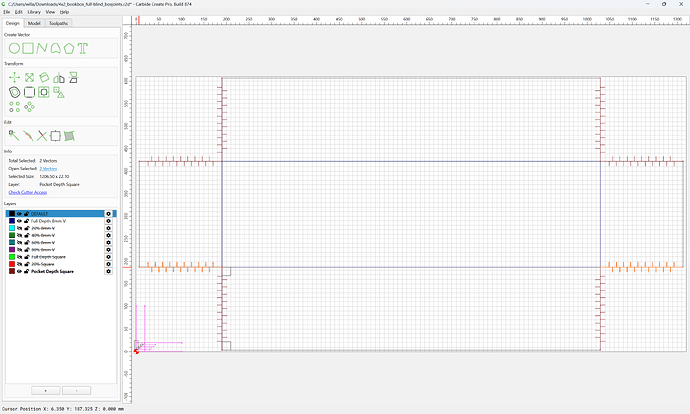
Task: Open the square-and-triangle transform tool
Action: [x=59, y=92]
